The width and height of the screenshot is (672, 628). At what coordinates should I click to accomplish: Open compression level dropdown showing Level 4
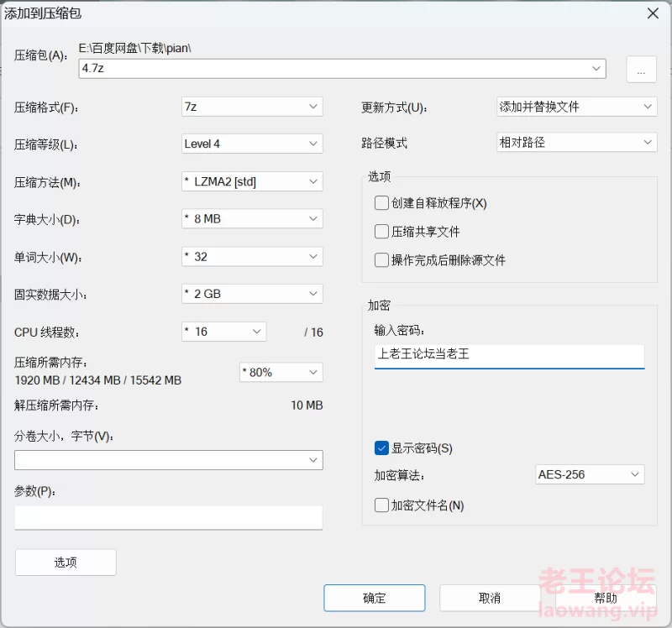(x=252, y=144)
